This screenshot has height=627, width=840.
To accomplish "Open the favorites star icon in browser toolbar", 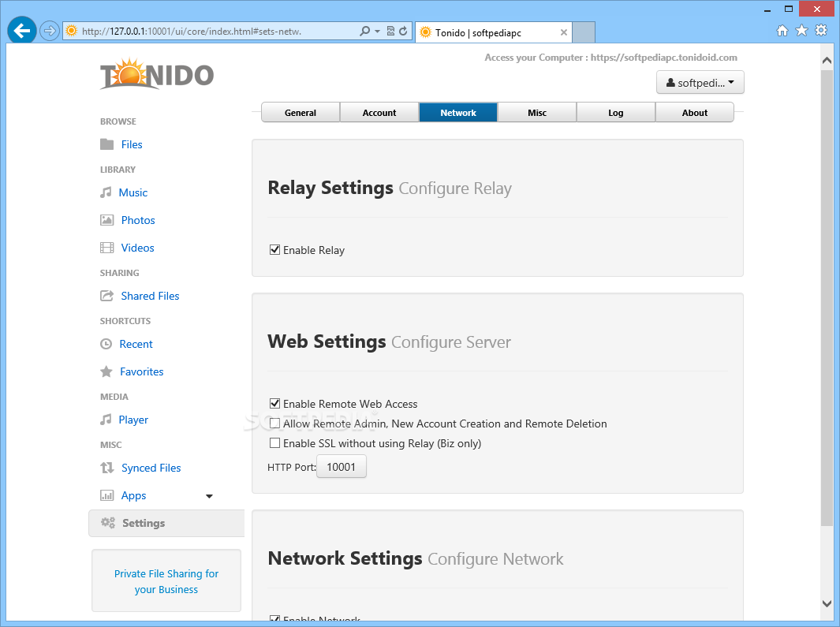I will [x=801, y=31].
